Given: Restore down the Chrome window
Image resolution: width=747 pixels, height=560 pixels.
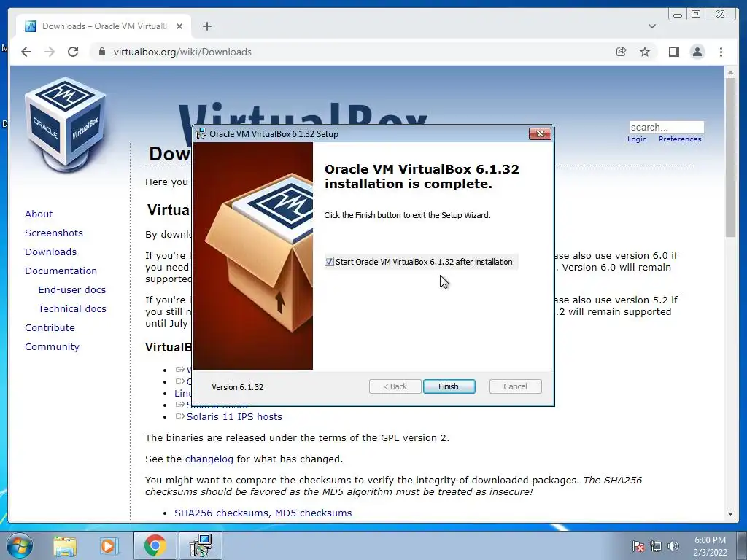Looking at the screenshot, I should (696, 15).
